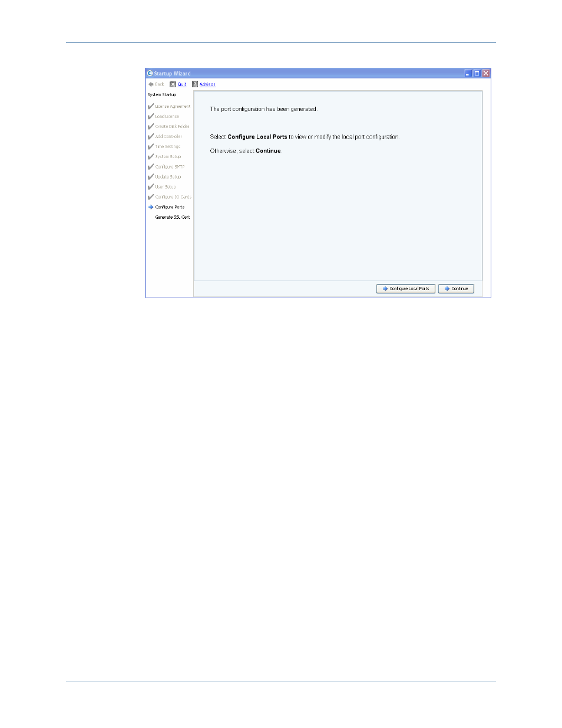Click the checkmark beside Create Disk Folder

pyautogui.click(x=151, y=126)
